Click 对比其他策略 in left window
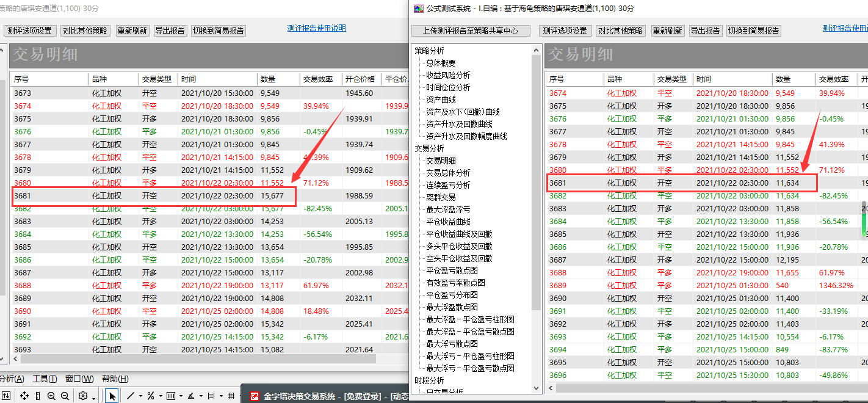The image size is (868, 403). [85, 31]
